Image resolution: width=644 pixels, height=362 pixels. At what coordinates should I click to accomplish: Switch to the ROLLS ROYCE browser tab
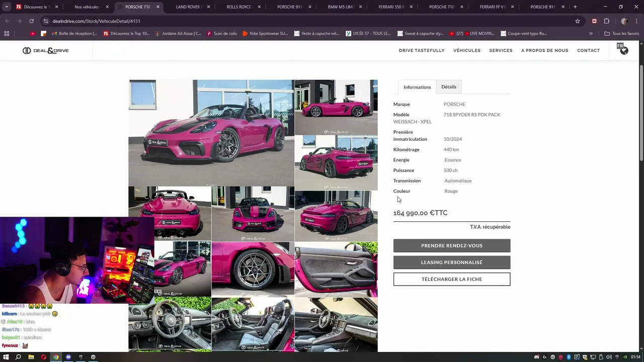pyautogui.click(x=238, y=7)
